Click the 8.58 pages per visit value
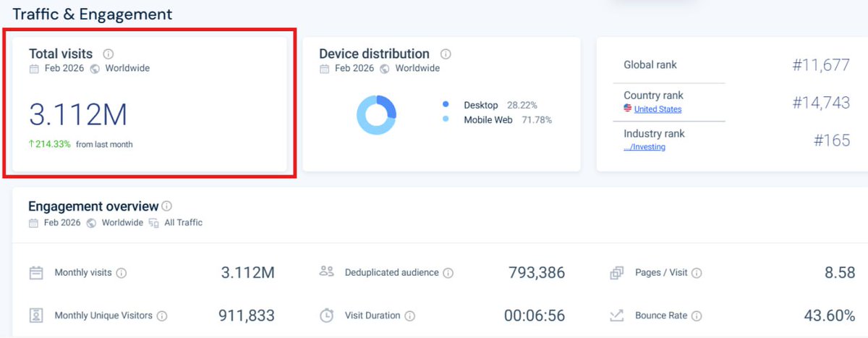Image resolution: width=868 pixels, height=338 pixels. tap(840, 273)
